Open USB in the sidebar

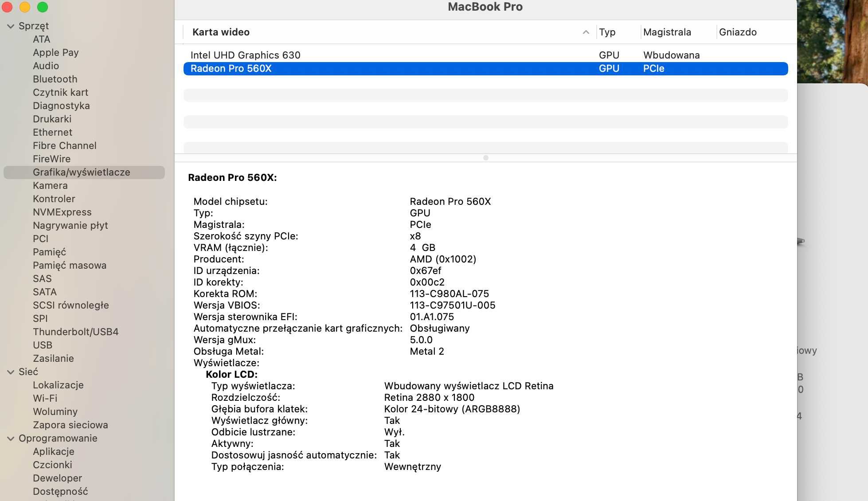42,345
